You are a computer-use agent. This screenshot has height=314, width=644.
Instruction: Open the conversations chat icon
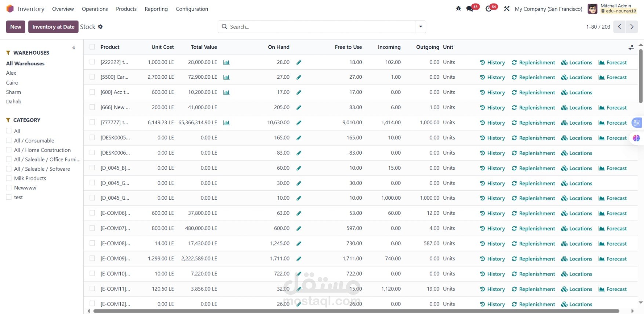(x=470, y=8)
